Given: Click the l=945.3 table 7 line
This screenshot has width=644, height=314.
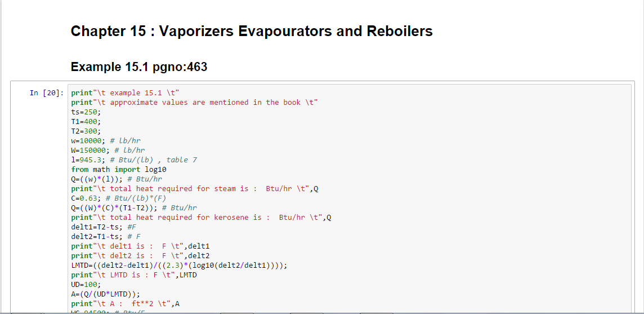Looking at the screenshot, I should pos(134,160).
